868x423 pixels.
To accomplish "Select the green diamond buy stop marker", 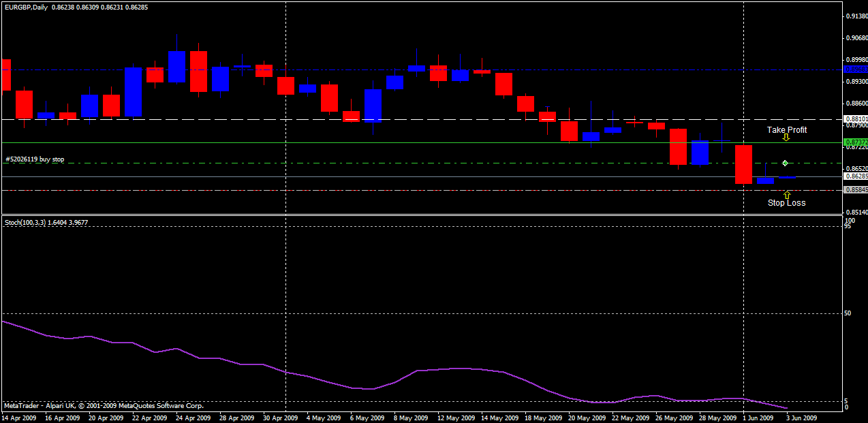I will click(786, 163).
